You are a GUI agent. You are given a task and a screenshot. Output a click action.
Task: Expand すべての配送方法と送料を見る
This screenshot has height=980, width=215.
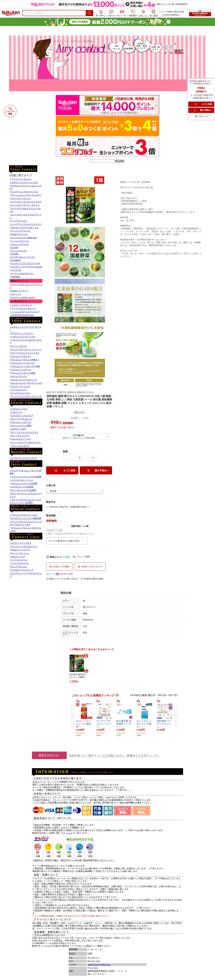click(x=67, y=541)
